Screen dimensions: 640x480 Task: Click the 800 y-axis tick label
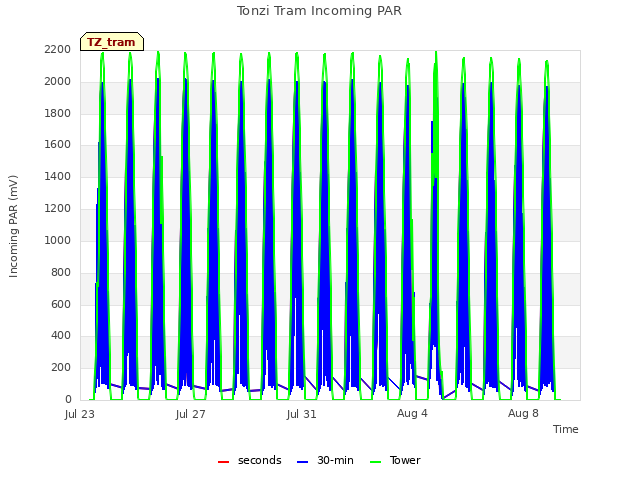tap(61, 272)
